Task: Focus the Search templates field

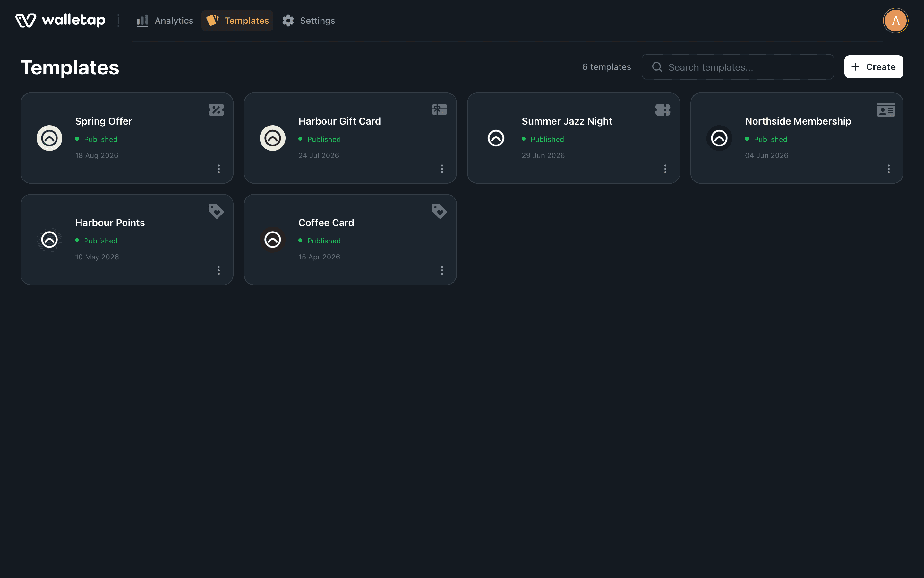Action: 738,67
